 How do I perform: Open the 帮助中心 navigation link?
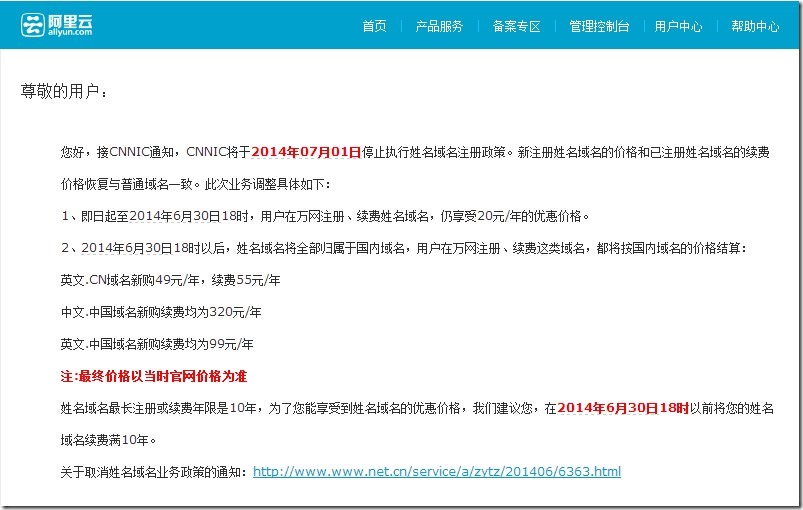(755, 26)
